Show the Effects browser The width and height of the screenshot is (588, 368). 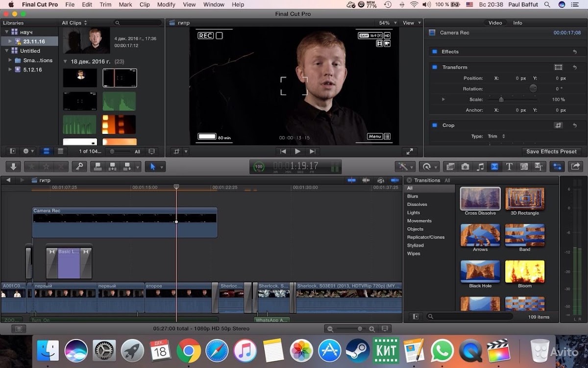pos(450,167)
